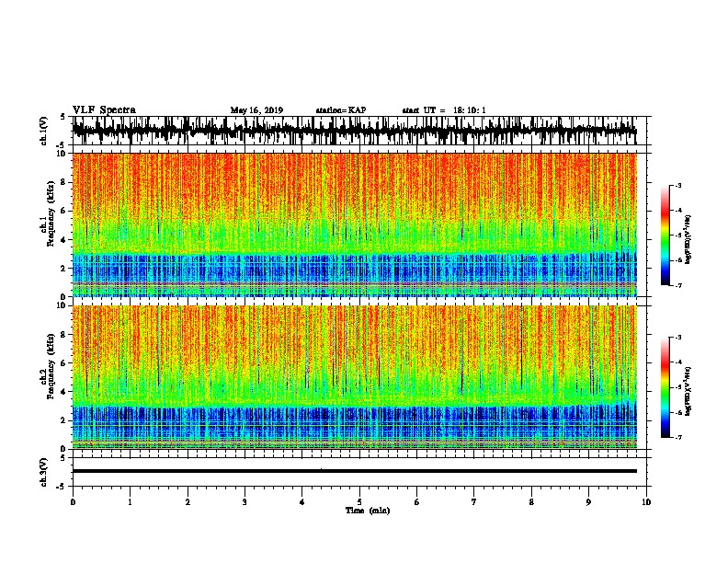The height and width of the screenshot is (563, 728).
Task: Click time axis tick label "7"
Action: (x=474, y=502)
